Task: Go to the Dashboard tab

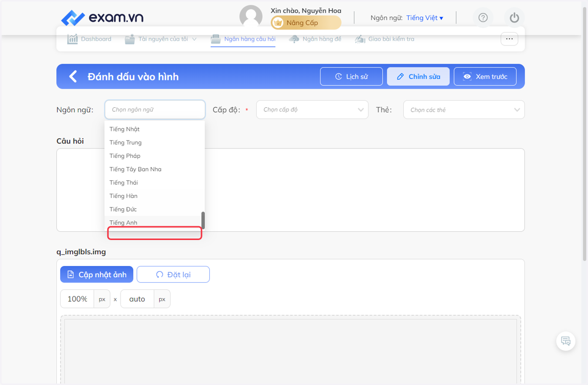Action: 96,39
